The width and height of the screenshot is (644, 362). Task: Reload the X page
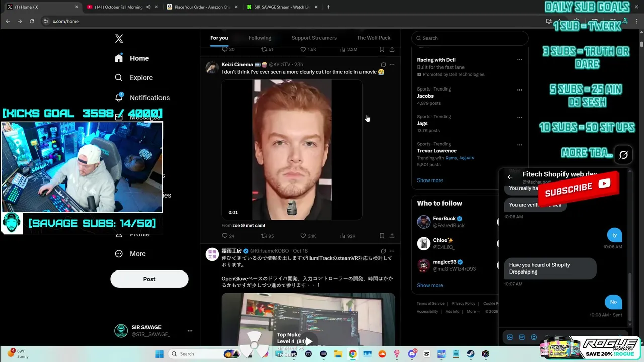pos(32,21)
